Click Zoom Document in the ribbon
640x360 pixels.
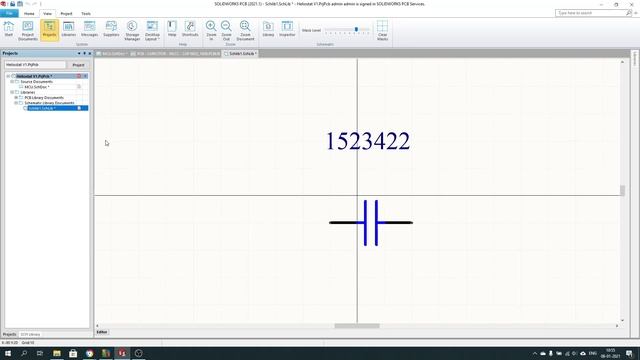(x=245, y=31)
